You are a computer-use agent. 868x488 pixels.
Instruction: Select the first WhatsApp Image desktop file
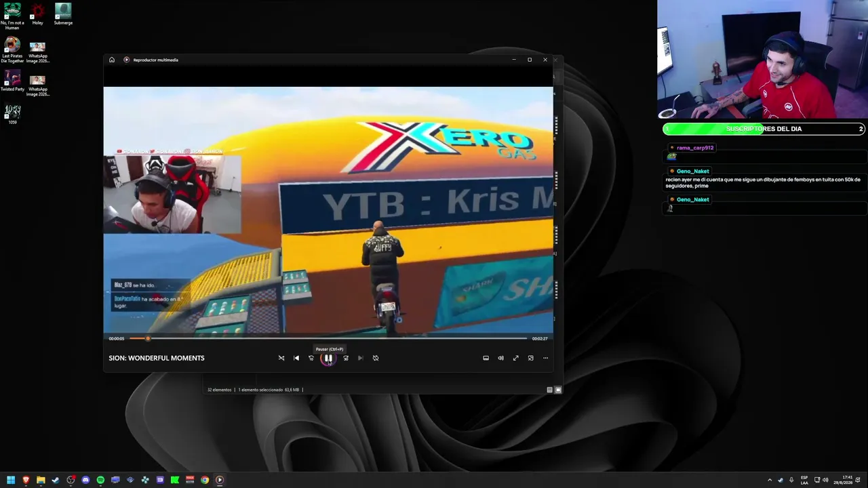(38, 52)
